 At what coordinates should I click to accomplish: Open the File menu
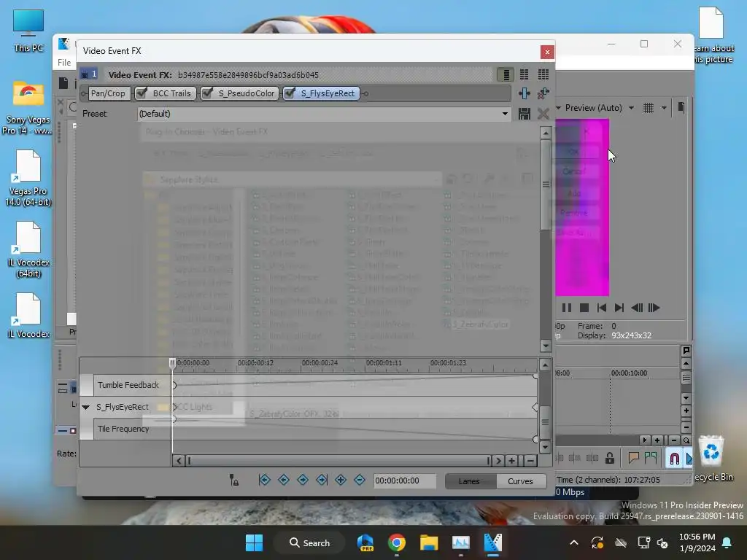pos(64,63)
